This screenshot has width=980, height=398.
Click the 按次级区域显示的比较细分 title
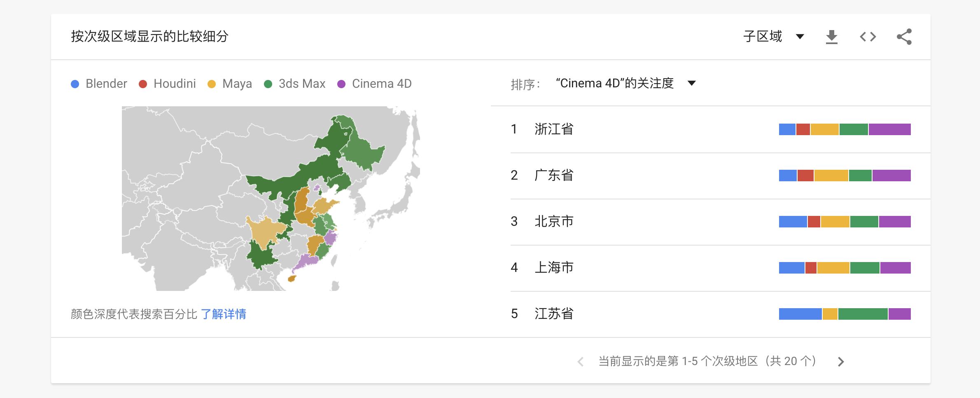coord(149,36)
